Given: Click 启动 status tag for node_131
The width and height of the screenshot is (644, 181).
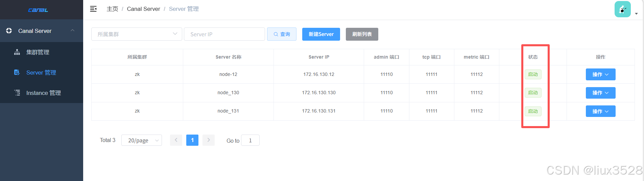Looking at the screenshot, I should pos(533,111).
